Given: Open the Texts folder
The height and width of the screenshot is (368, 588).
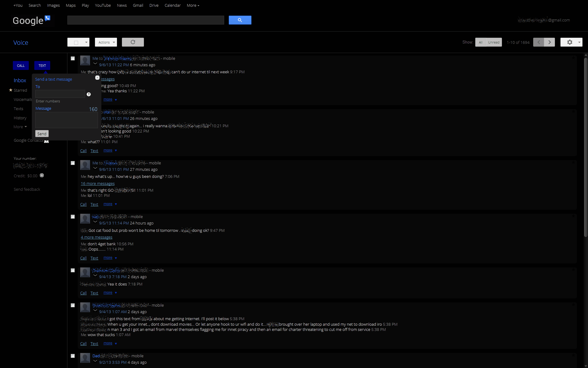Looking at the screenshot, I should (x=18, y=109).
